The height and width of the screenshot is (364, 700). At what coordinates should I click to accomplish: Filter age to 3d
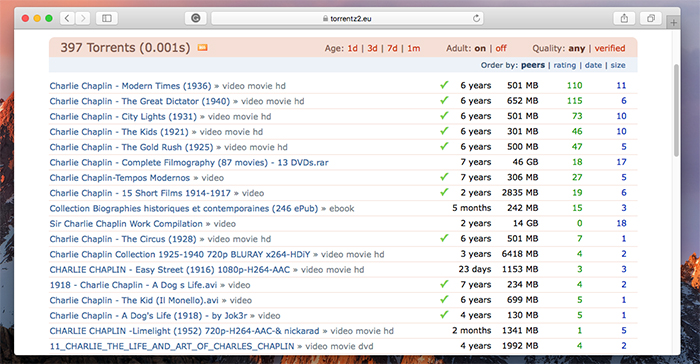pos(372,48)
